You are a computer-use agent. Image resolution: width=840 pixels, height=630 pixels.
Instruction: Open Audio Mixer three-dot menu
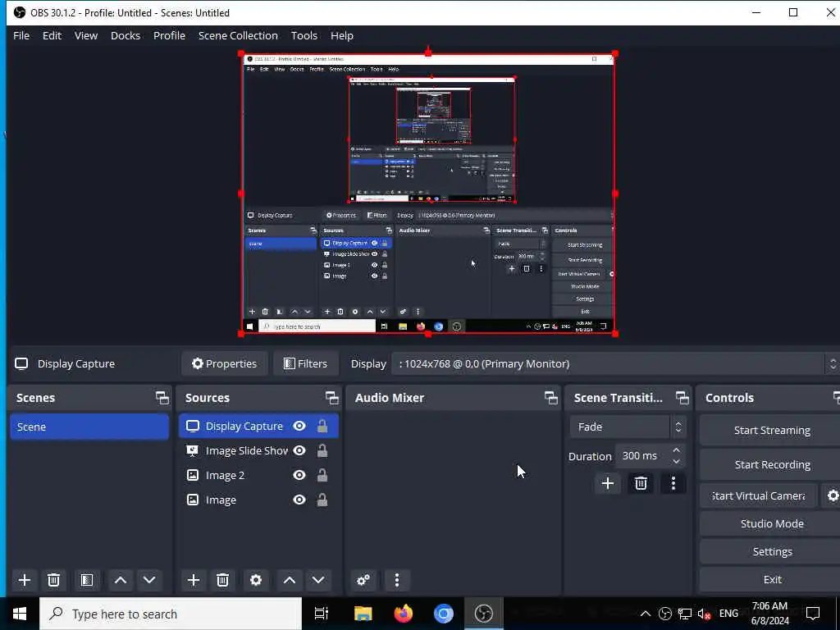pyautogui.click(x=397, y=580)
